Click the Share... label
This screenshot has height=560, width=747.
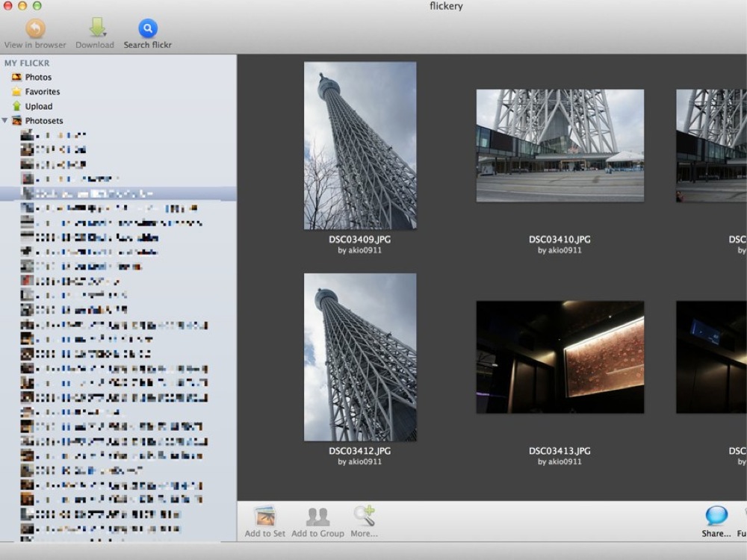pyautogui.click(x=716, y=534)
